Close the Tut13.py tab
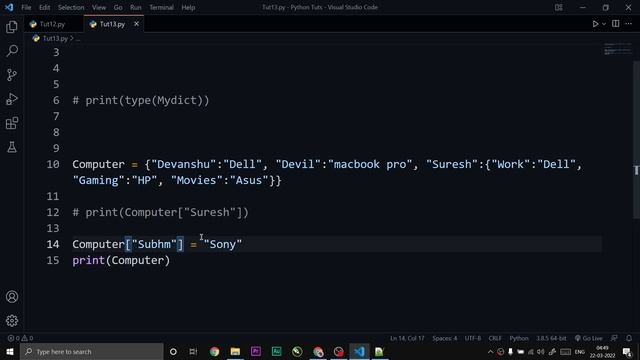This screenshot has height=360, width=640. (136, 24)
